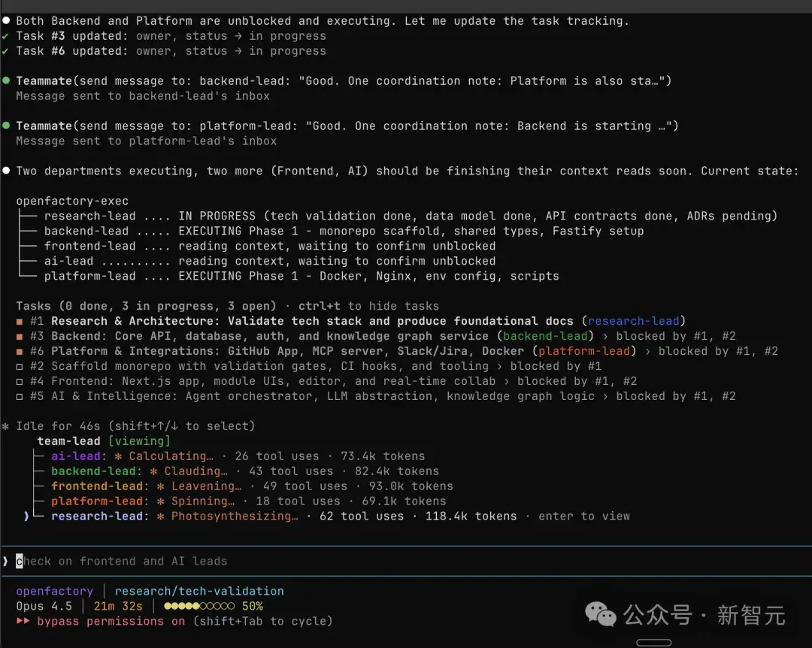Click the 'Photosynthesizing…' status of research-lead
812x648 pixels.
tap(235, 516)
